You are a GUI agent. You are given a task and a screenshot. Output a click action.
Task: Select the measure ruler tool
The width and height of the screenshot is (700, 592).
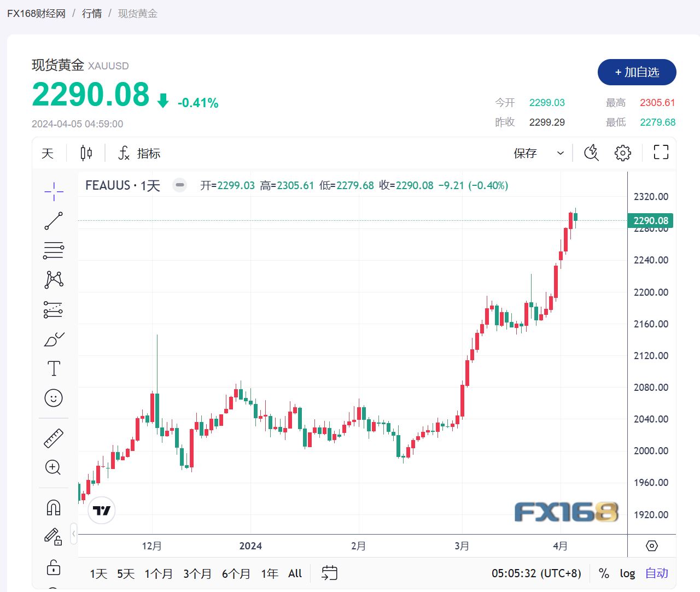(53, 438)
